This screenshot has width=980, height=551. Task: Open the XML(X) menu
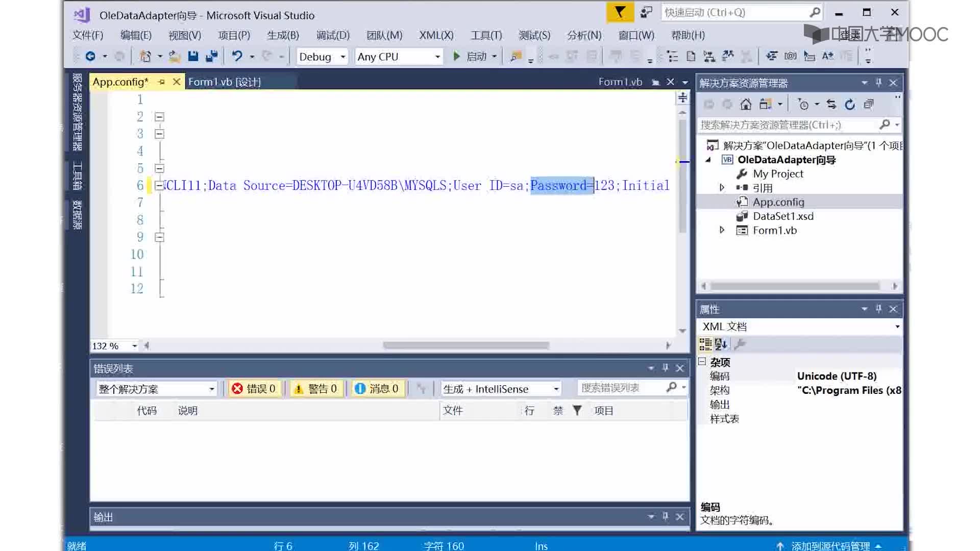click(x=436, y=35)
